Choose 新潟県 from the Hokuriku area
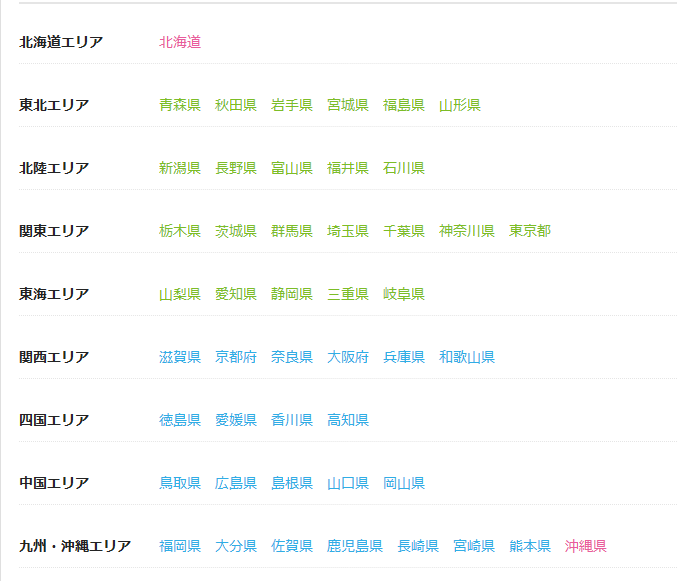Screen dimensions: 694x581 pos(180,168)
